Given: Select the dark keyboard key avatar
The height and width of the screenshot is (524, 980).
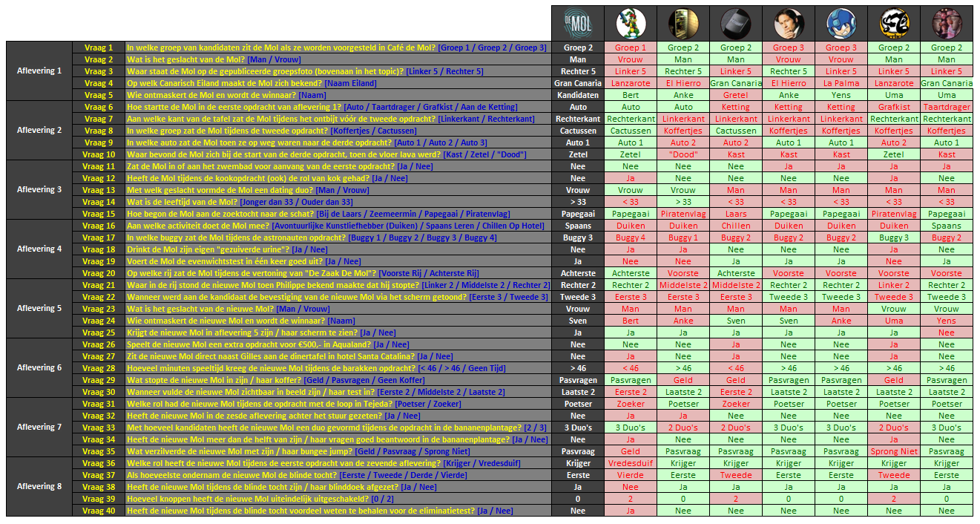Looking at the screenshot, I should tap(736, 23).
